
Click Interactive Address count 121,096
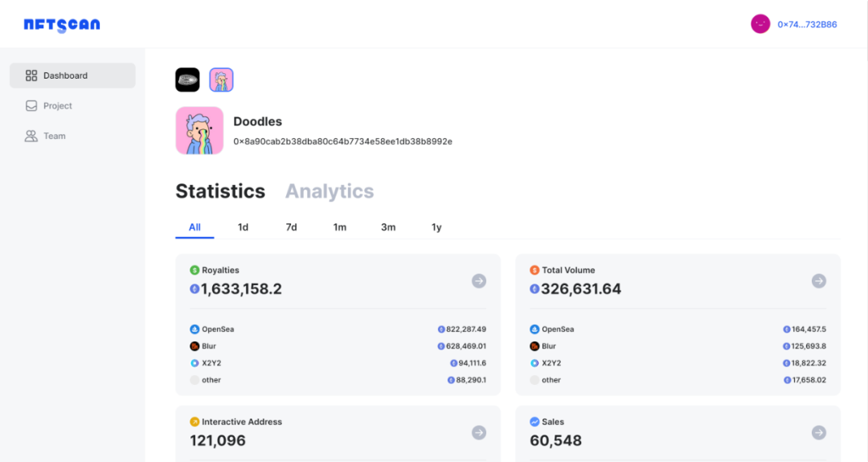(x=218, y=440)
